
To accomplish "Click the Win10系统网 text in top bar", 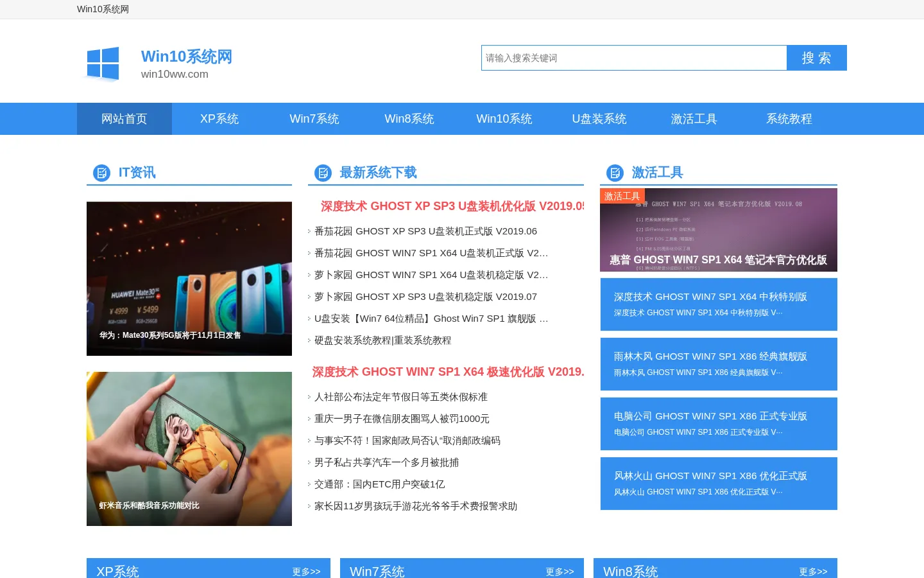I will (103, 9).
